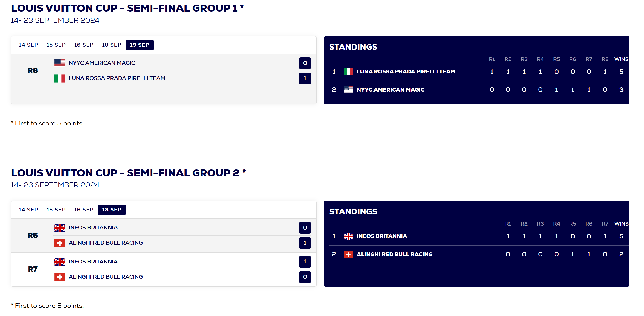The height and width of the screenshot is (316, 644).
Task: Click the Italian flag in the R8 match row
Action: 60,78
